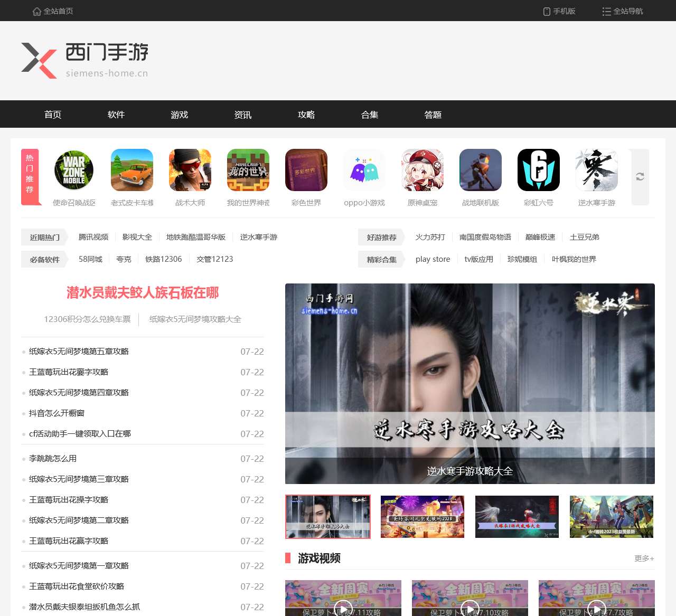
Task: Play the first 保卫萝卜 video
Action: point(343,608)
